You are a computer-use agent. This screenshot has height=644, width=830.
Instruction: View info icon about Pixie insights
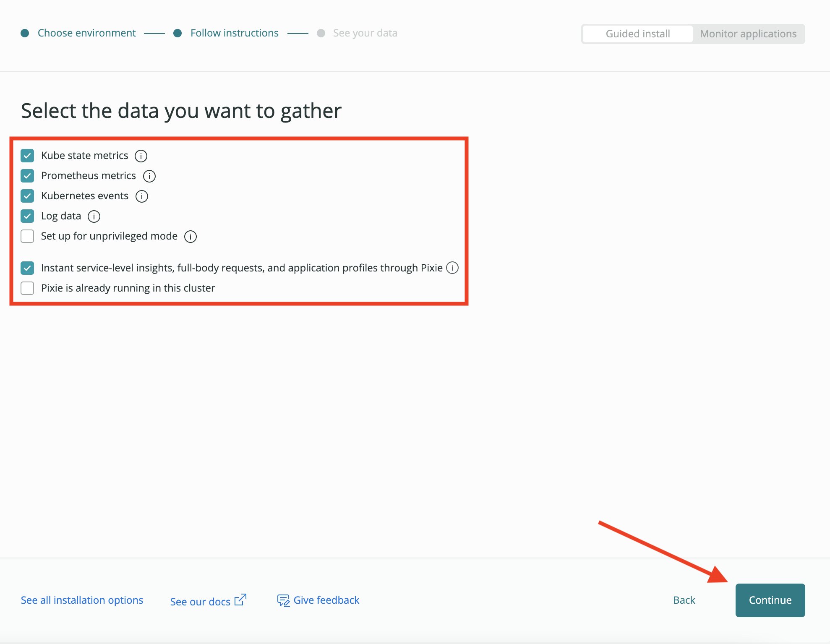(x=452, y=268)
